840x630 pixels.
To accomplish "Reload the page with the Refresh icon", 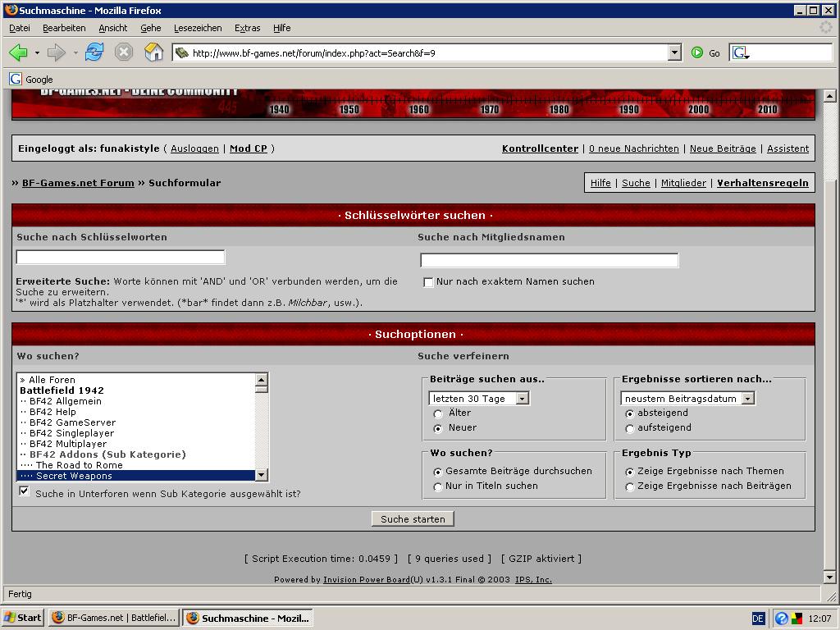I will pyautogui.click(x=94, y=52).
